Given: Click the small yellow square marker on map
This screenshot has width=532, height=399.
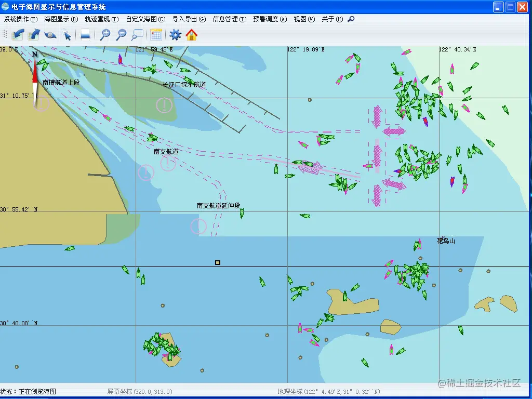Looking at the screenshot, I should (x=218, y=262).
